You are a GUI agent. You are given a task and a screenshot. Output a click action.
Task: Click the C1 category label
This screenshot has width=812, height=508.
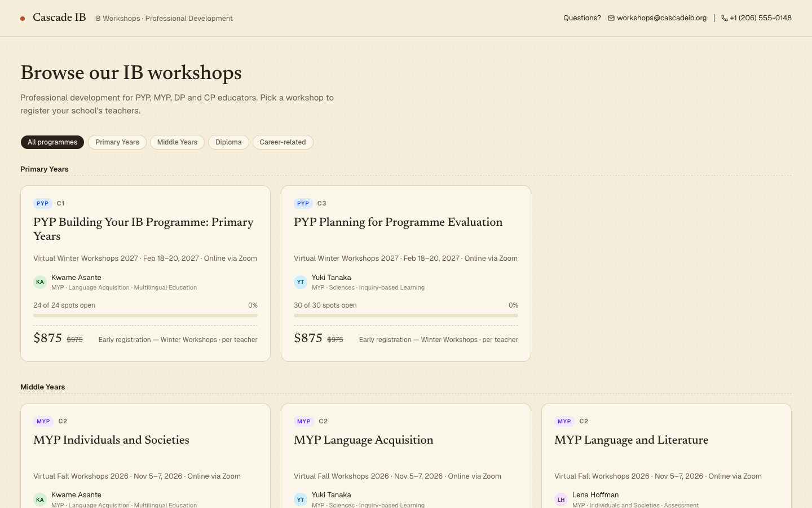[61, 204]
